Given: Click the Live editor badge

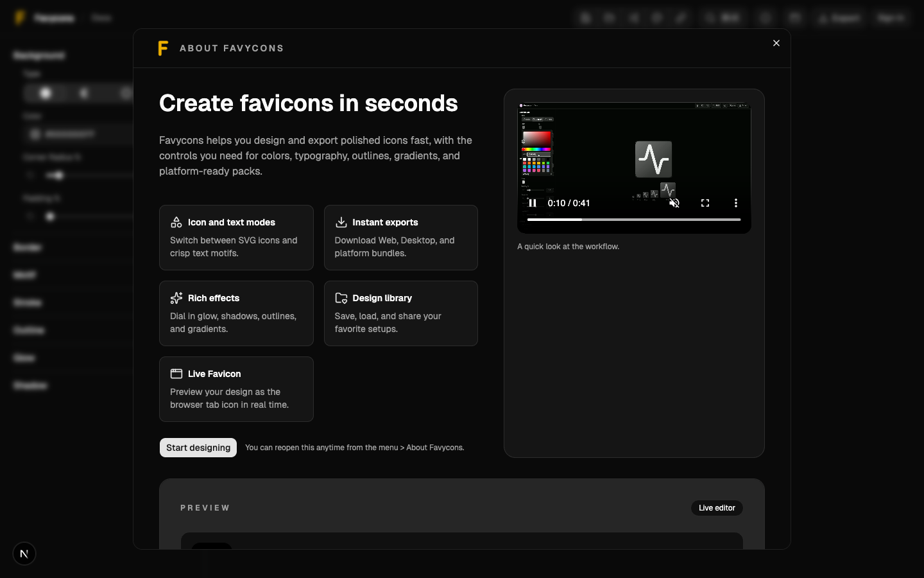Looking at the screenshot, I should (x=717, y=508).
